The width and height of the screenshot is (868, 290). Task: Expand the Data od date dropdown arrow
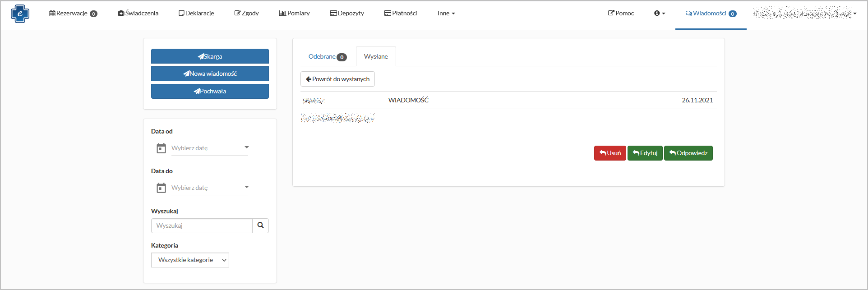pos(247,147)
